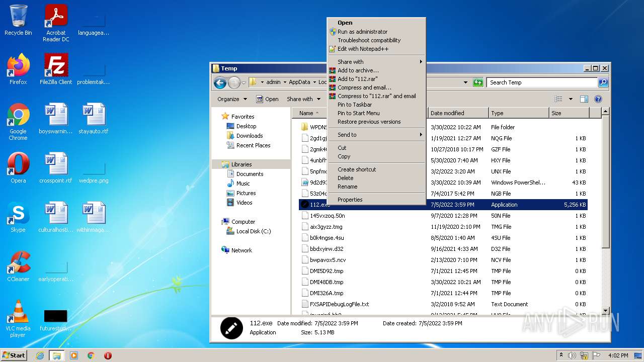Viewport: 644px width, 362px height.
Task: Click the Open toolbar button
Action: click(267, 99)
